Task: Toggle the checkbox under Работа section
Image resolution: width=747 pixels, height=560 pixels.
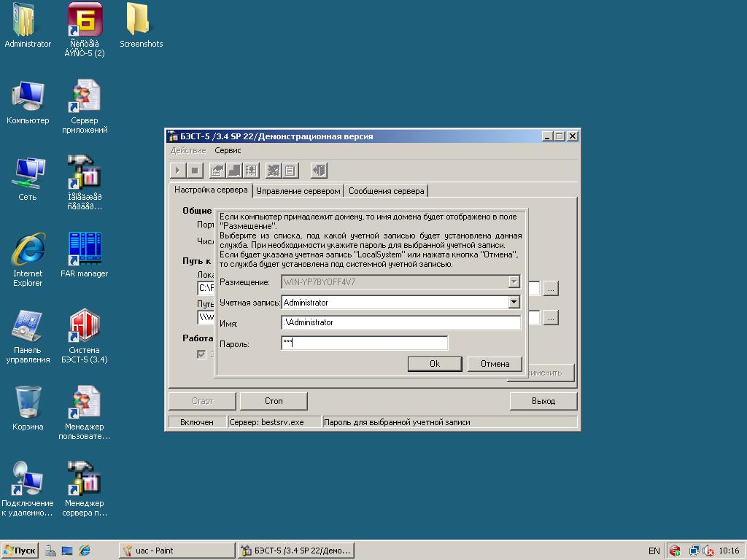Action: pos(201,354)
